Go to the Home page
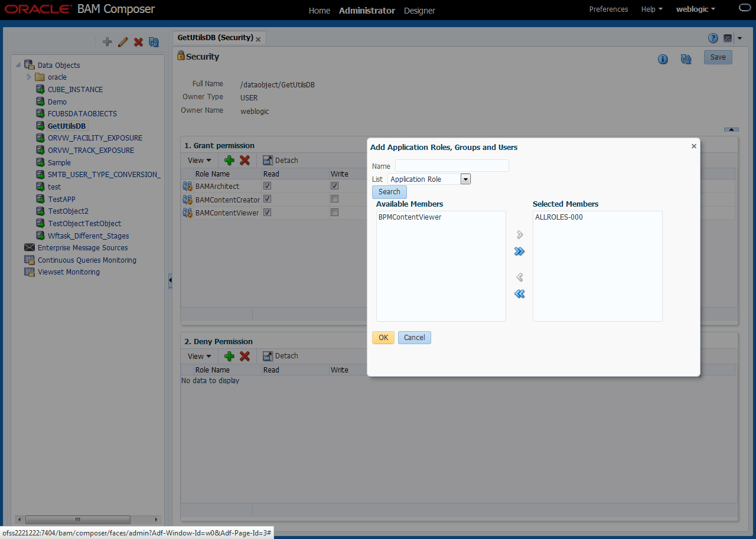The image size is (756, 539). point(320,11)
